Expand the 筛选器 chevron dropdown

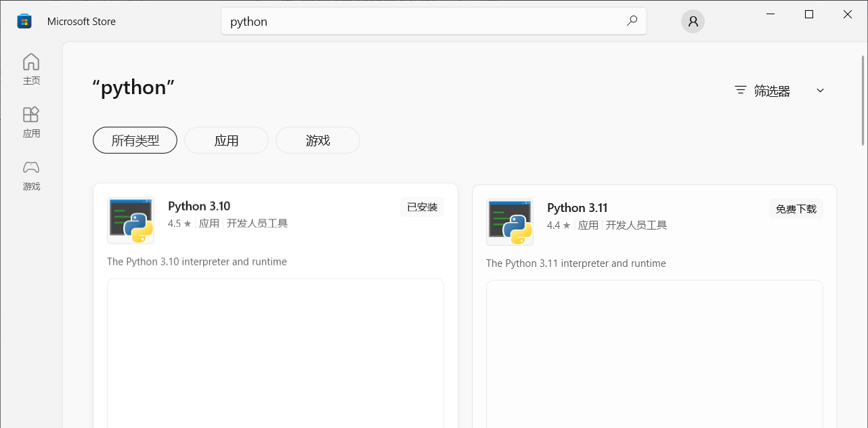[x=820, y=91]
